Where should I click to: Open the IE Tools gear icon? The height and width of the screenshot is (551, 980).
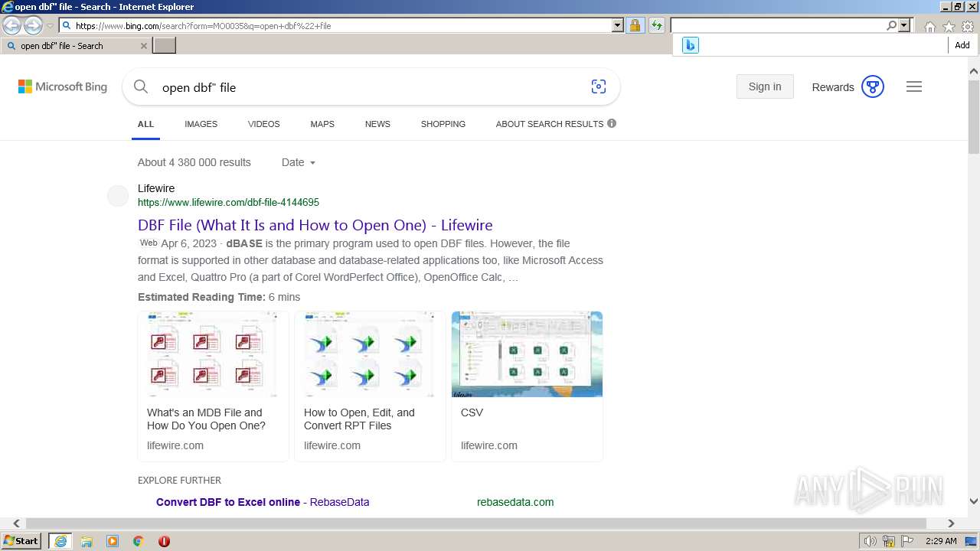968,27
